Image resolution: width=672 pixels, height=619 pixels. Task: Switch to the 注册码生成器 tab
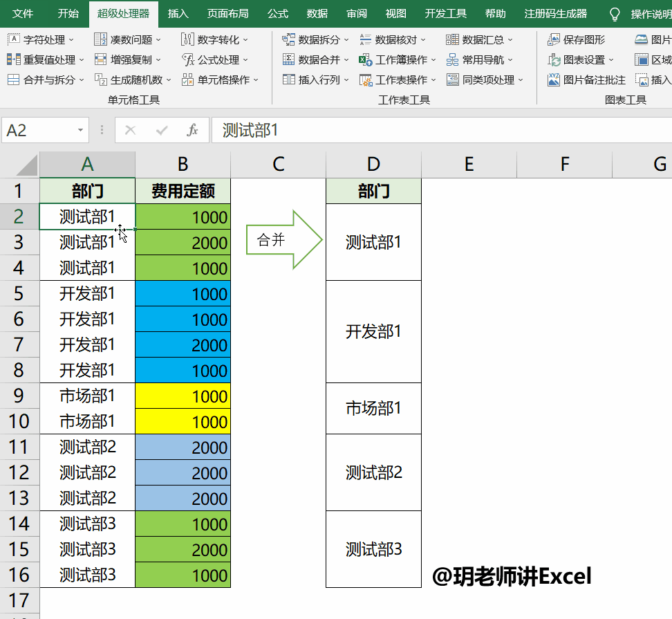point(555,14)
